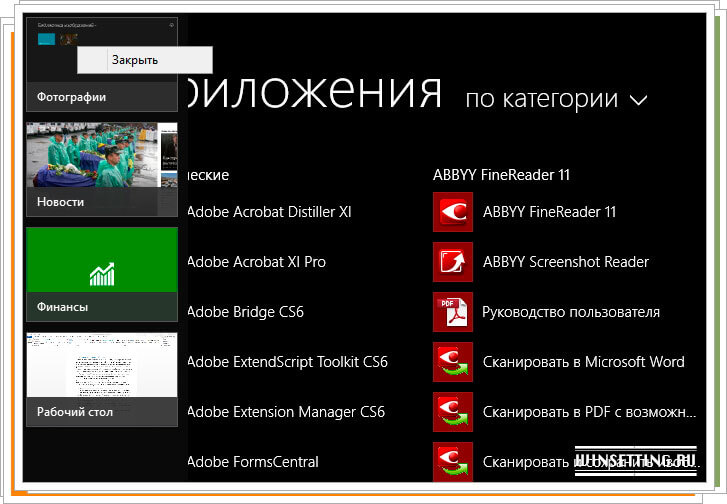Open Adobe FormsCentral
This screenshot has width=727, height=504.
coord(253,462)
